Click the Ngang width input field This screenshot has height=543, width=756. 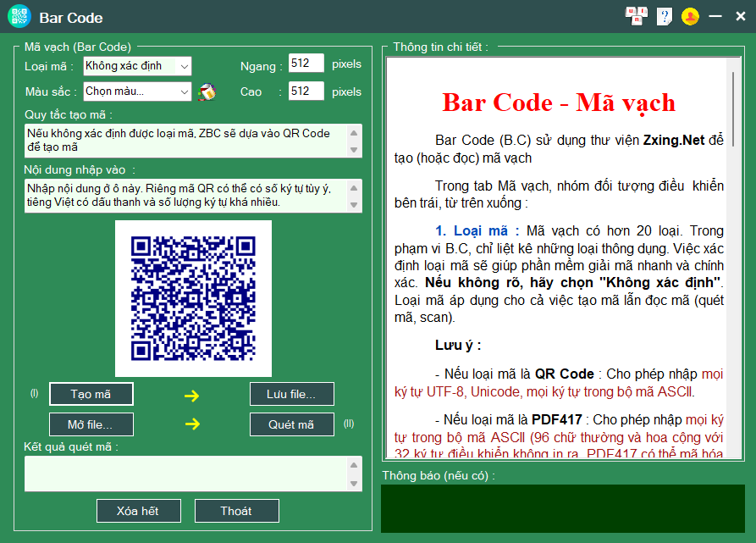coord(306,64)
